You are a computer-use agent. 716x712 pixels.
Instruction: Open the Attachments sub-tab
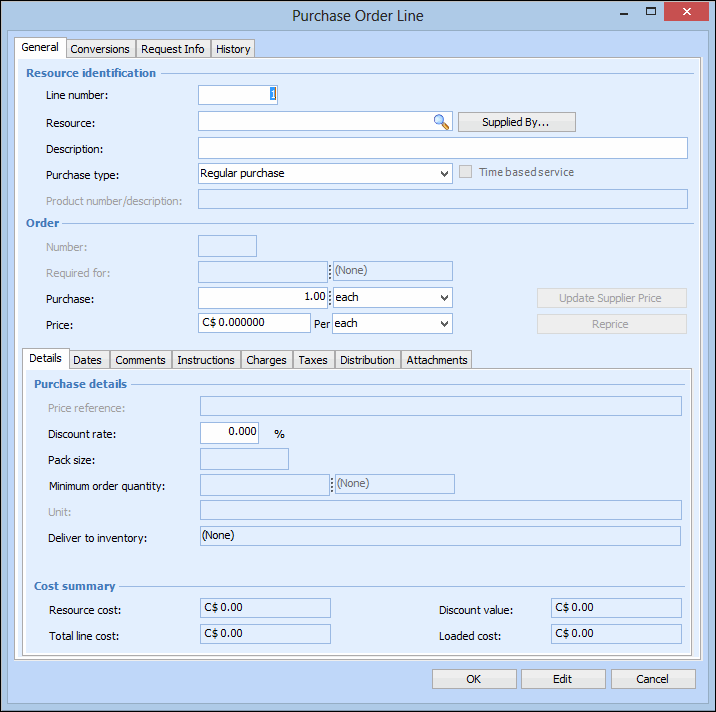click(x=436, y=360)
